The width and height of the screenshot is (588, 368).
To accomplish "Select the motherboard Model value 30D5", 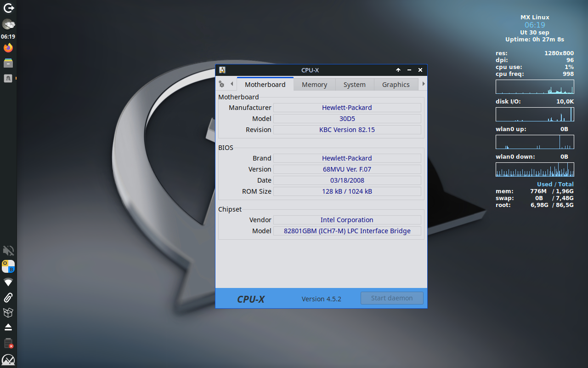I will pos(347,119).
